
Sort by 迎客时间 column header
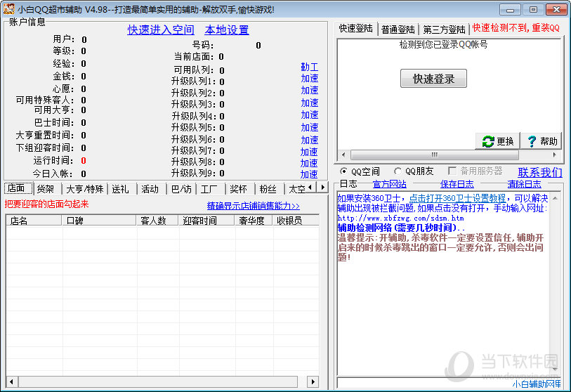[x=206, y=220]
